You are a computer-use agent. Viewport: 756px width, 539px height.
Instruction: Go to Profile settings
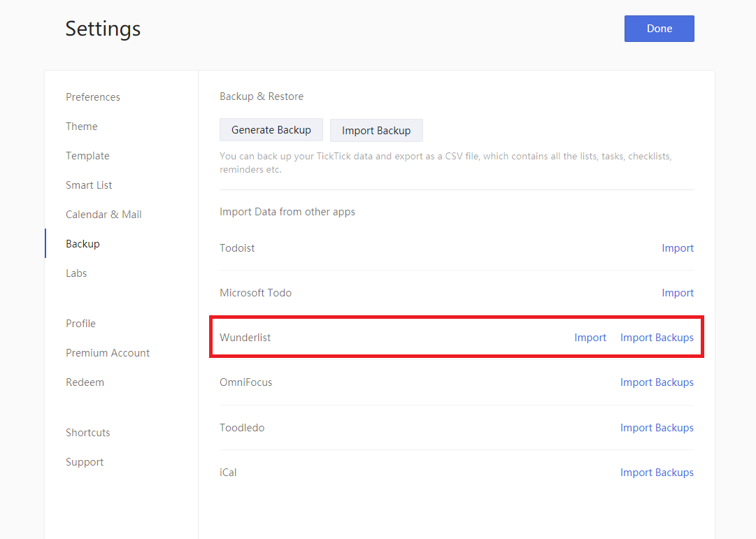pyautogui.click(x=80, y=324)
